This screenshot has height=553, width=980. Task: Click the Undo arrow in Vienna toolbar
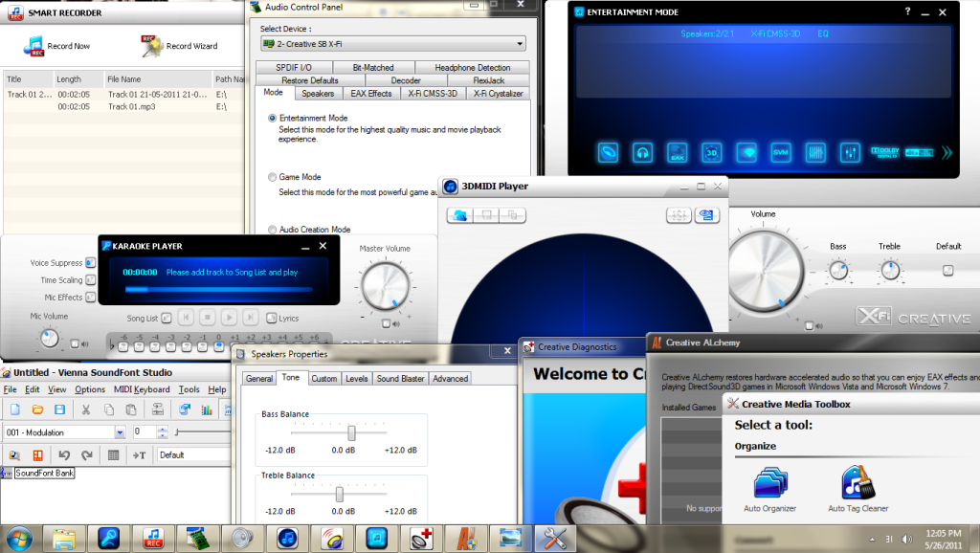coord(64,454)
